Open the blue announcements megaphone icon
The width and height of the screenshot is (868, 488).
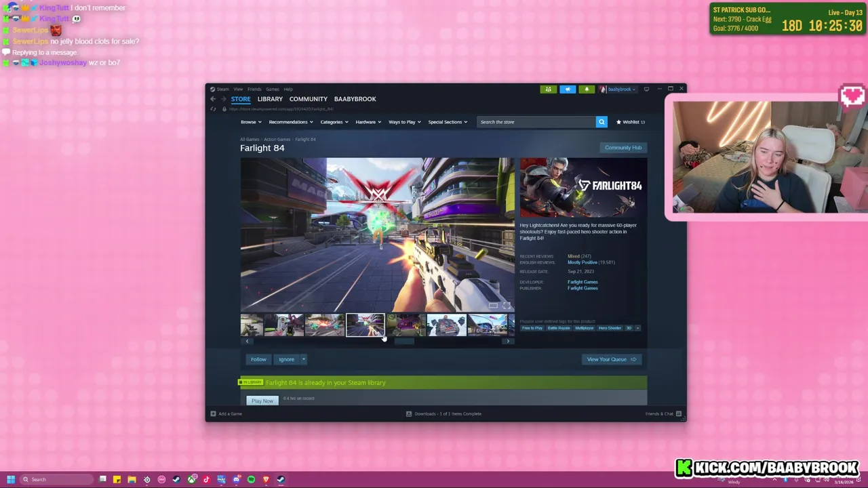click(568, 89)
